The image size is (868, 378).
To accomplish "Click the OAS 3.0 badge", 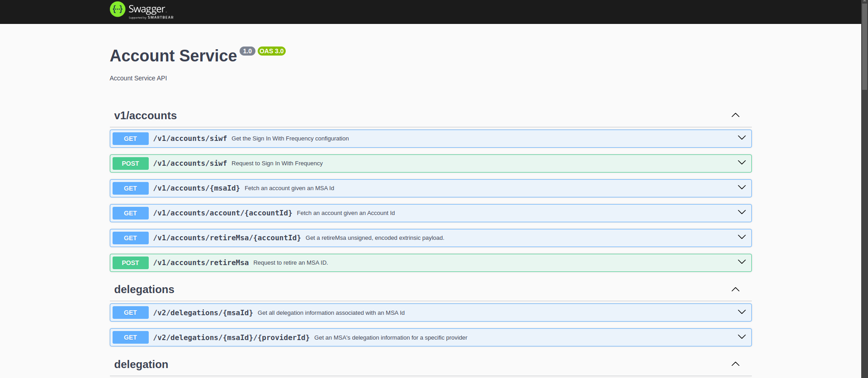I will 272,51.
